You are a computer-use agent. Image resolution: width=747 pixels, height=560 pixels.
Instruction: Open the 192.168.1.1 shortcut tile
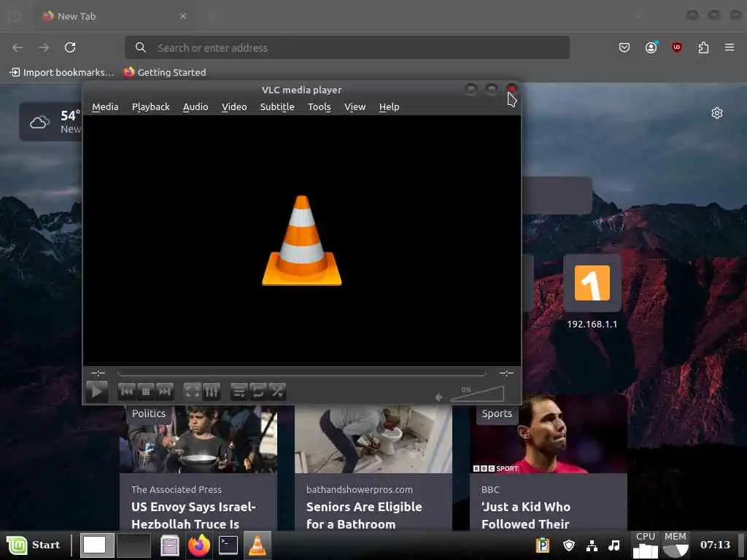[592, 284]
